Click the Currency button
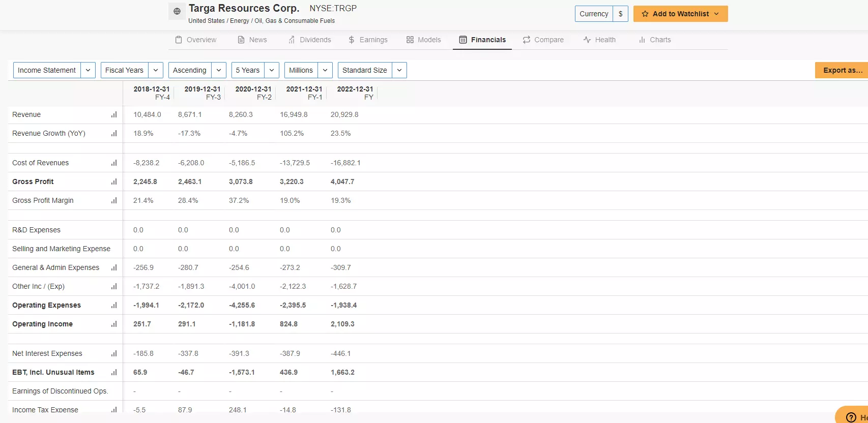This screenshot has height=423, width=868. click(594, 14)
